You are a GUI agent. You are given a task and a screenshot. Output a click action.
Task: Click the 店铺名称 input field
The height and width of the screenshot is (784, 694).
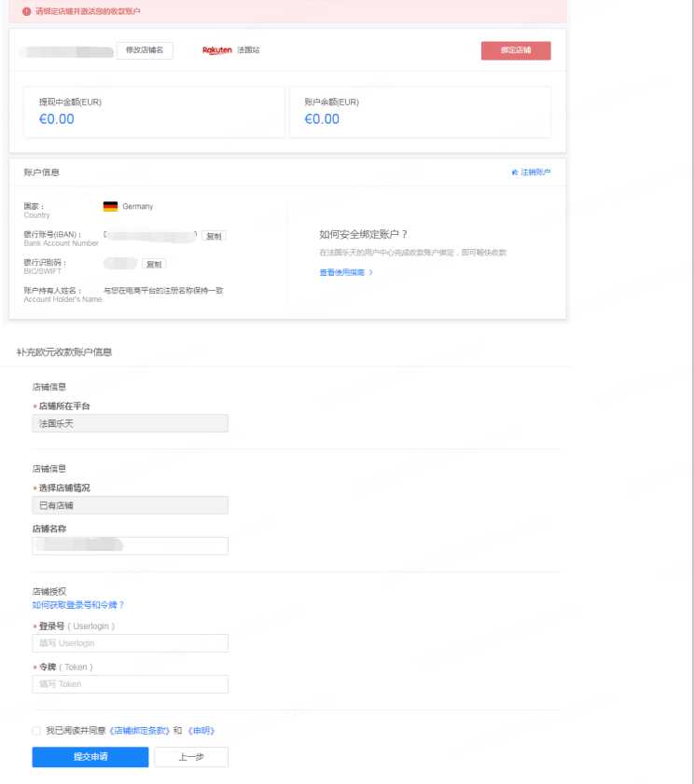(130, 545)
